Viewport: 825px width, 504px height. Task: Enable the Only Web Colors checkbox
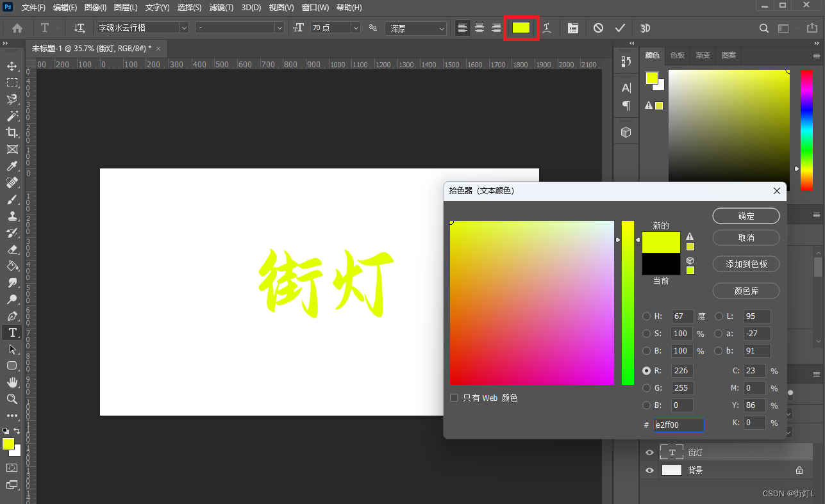pos(454,398)
